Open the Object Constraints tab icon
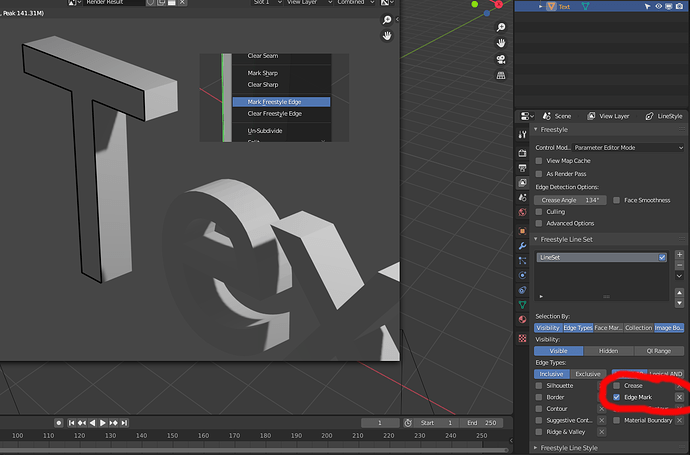This screenshot has height=455, width=690. (522, 290)
